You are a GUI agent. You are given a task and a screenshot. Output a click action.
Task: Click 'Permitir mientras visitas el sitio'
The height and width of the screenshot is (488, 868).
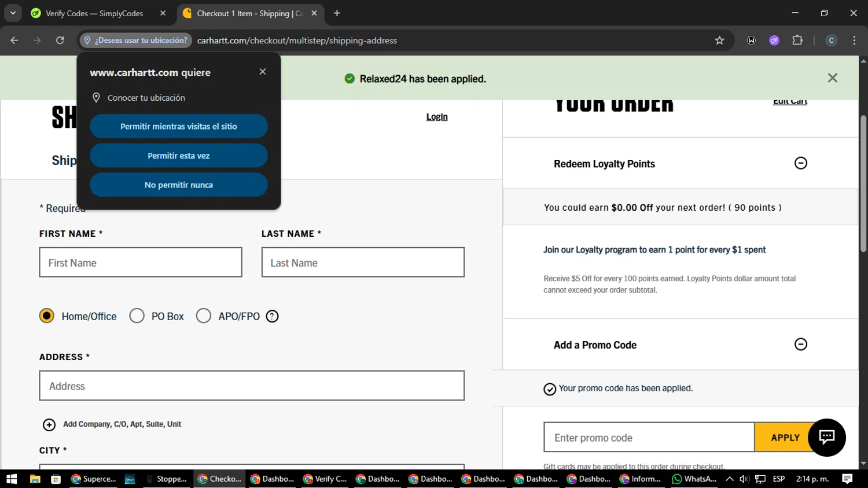pos(179,126)
